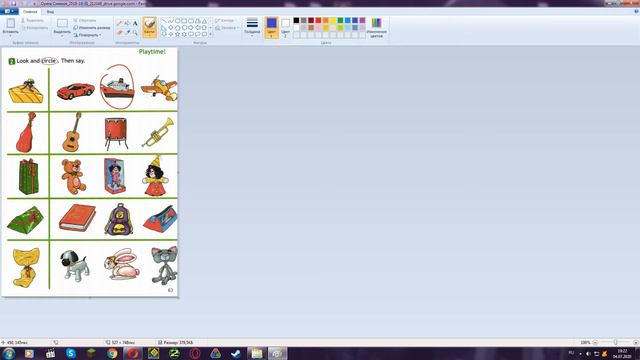The image size is (640, 360).
Task: Open Google Chrome from the taskbar
Action: [112, 353]
